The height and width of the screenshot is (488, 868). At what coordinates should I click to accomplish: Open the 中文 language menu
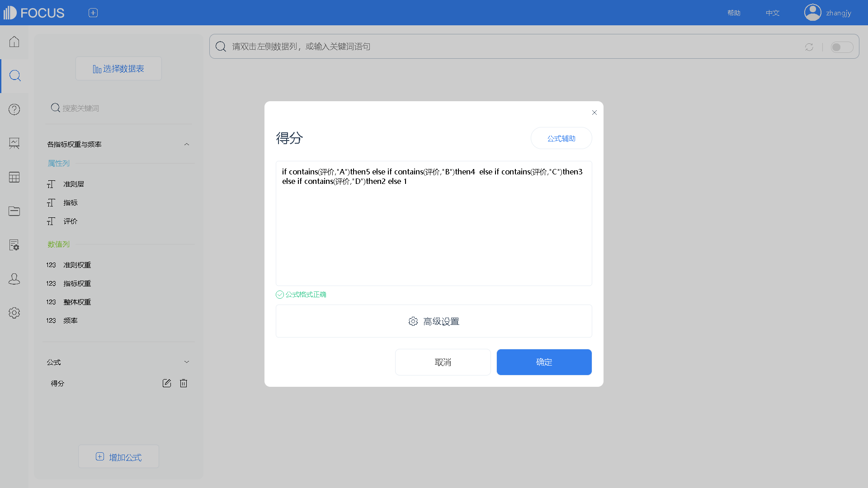[773, 13]
